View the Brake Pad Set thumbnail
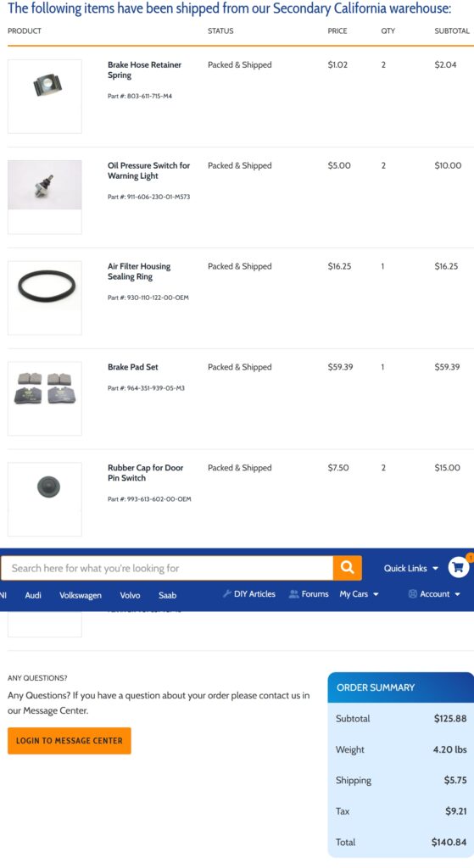The height and width of the screenshot is (868, 474). point(45,398)
